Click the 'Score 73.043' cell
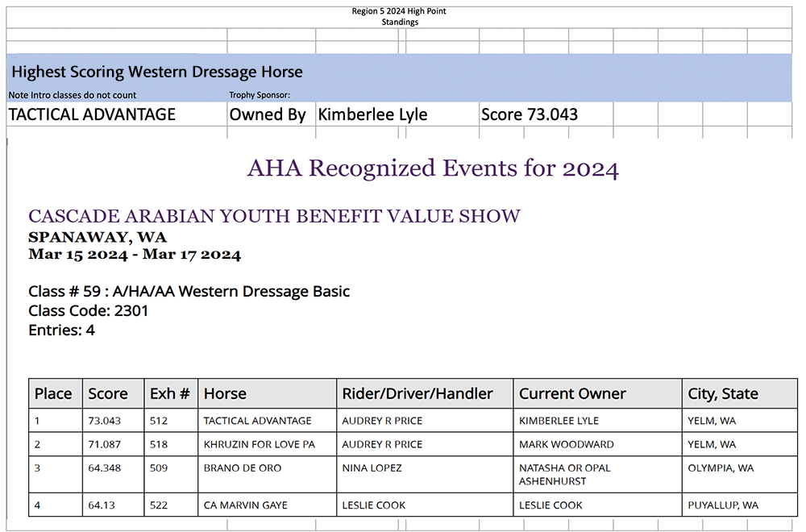806x532 pixels. click(x=546, y=114)
